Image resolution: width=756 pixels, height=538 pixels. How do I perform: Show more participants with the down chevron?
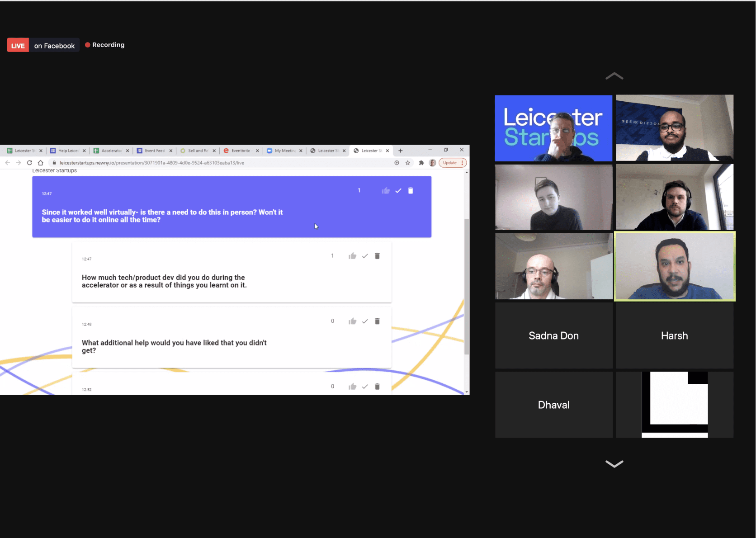click(614, 464)
